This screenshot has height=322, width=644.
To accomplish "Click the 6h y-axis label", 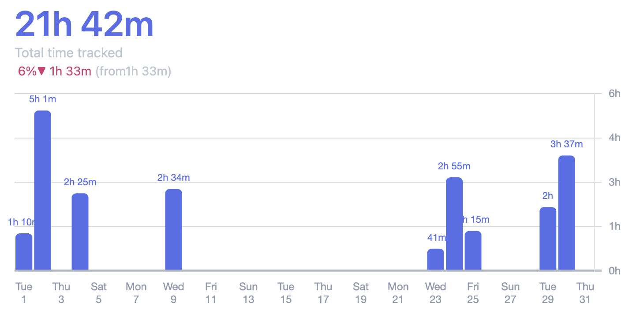I will pyautogui.click(x=614, y=94).
